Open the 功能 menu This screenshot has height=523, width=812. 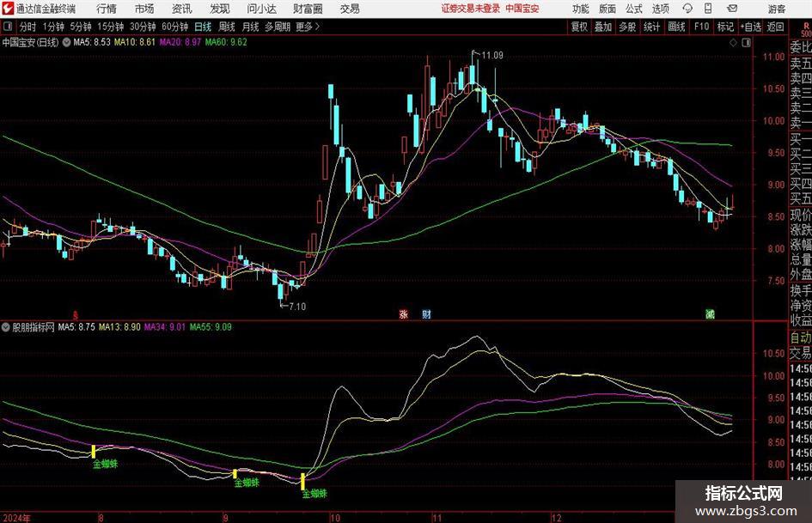coord(581,9)
